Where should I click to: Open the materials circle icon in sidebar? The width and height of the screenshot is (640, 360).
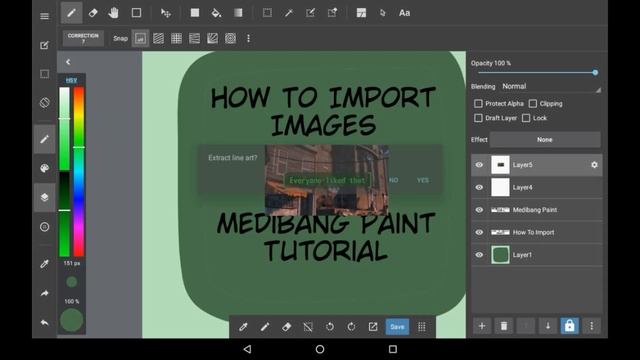click(44, 227)
